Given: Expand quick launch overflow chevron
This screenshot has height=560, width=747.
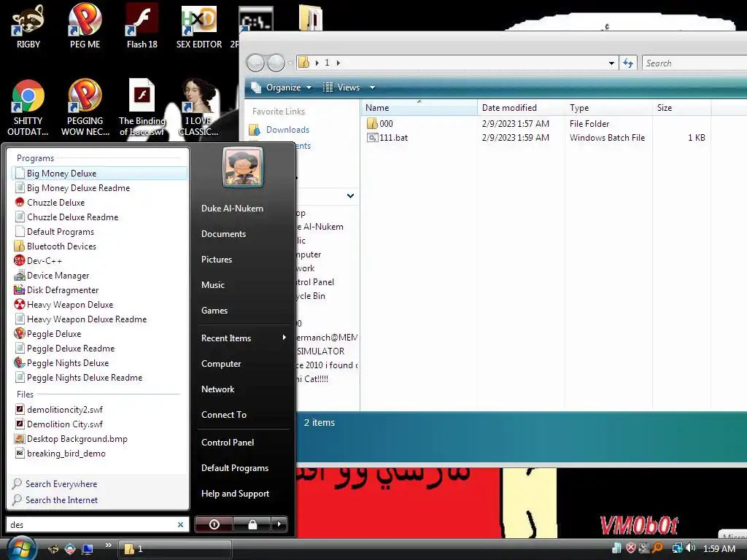Looking at the screenshot, I should point(108,545).
